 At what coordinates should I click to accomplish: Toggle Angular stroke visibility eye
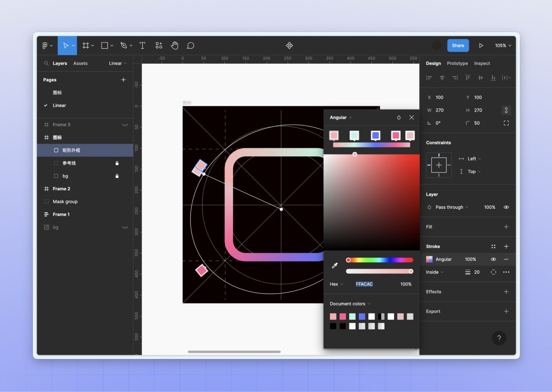pyautogui.click(x=493, y=259)
